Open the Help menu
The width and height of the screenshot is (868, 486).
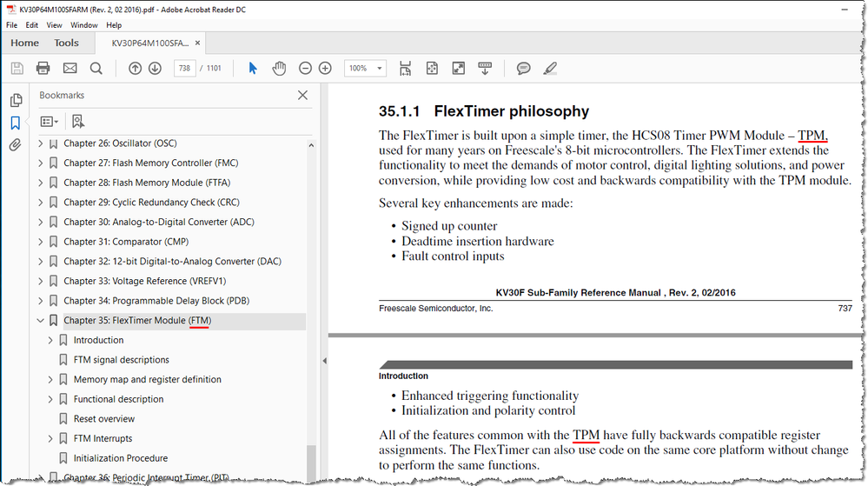coord(114,25)
